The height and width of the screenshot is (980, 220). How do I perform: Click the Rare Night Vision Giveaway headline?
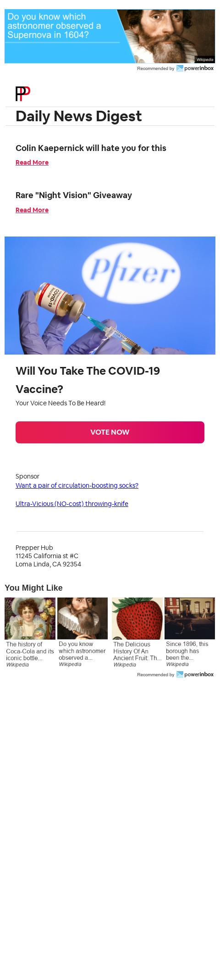click(74, 195)
